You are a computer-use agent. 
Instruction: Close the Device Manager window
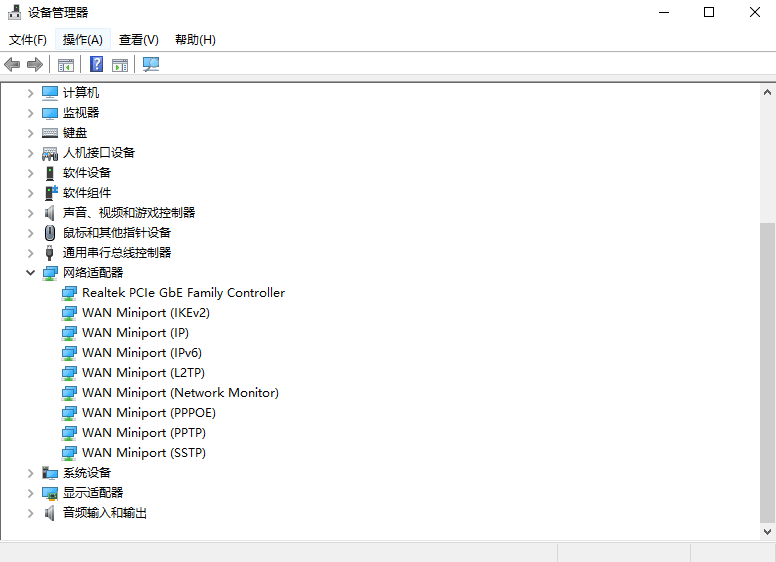coord(754,12)
